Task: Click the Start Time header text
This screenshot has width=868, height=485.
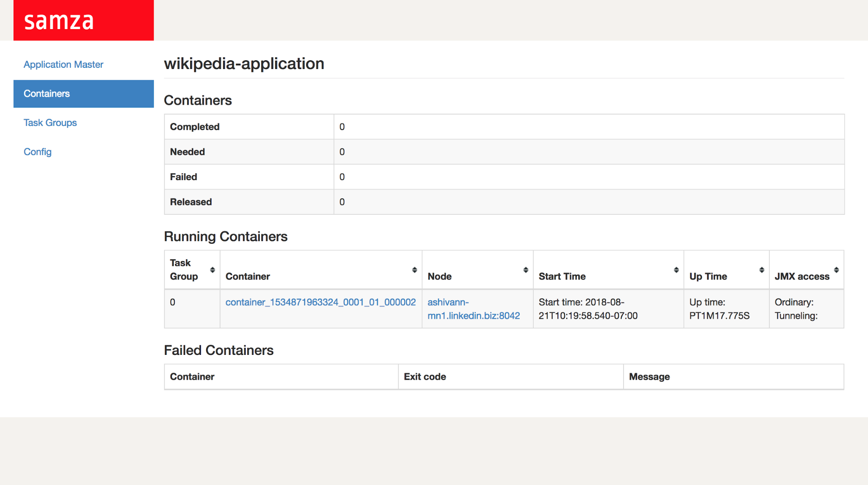Action: [x=562, y=276]
